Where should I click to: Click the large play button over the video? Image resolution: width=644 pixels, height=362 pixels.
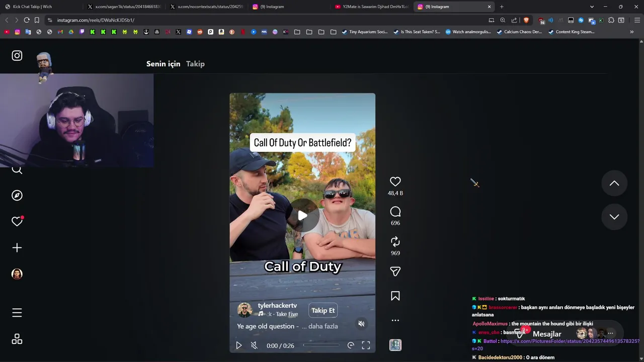click(302, 216)
